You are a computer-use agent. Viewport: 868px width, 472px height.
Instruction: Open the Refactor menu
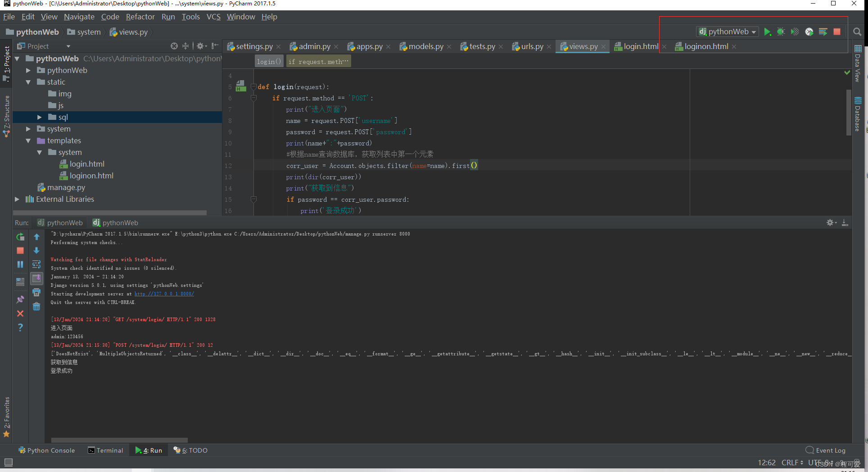click(x=140, y=17)
